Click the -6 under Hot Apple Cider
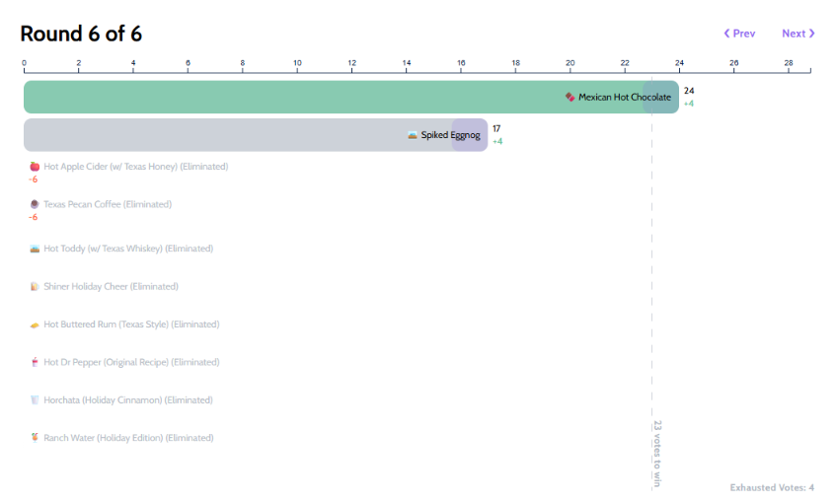This screenshot has width=838, height=504. 34,180
